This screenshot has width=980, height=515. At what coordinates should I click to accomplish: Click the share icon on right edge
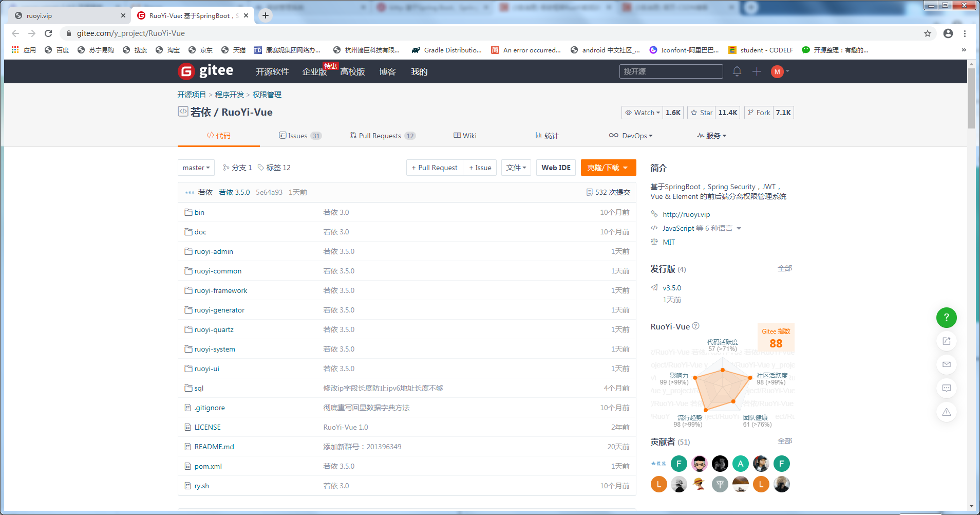947,341
